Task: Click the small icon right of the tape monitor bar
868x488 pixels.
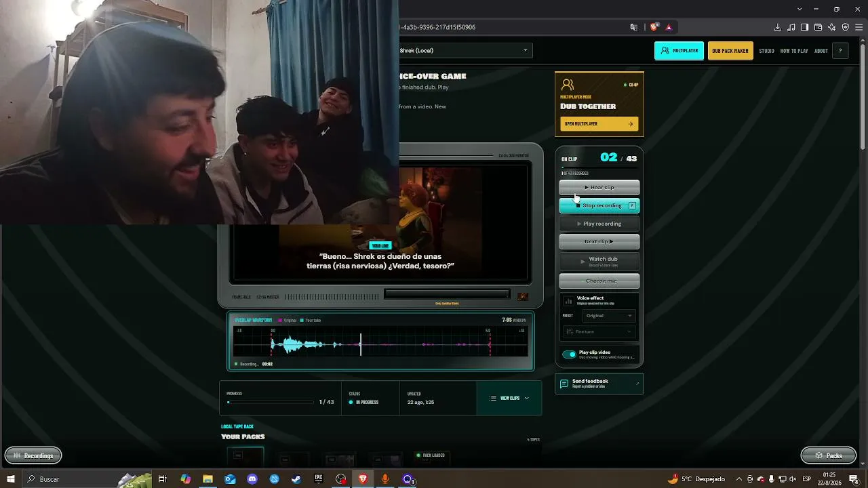Action: [522, 296]
